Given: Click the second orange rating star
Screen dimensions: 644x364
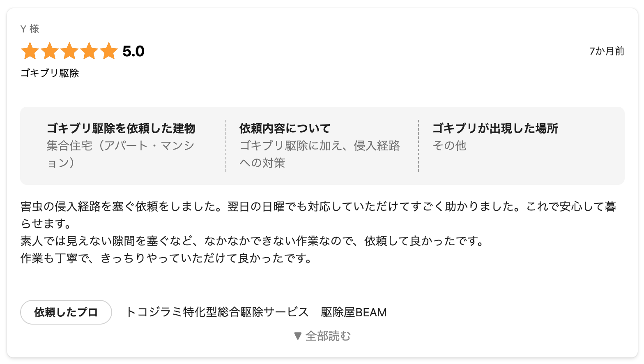Looking at the screenshot, I should tap(50, 51).
